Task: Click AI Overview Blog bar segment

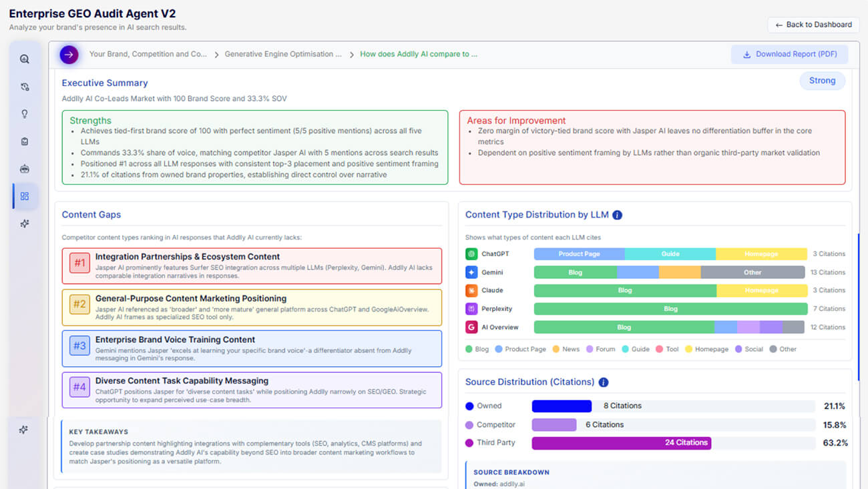Action: (x=624, y=327)
